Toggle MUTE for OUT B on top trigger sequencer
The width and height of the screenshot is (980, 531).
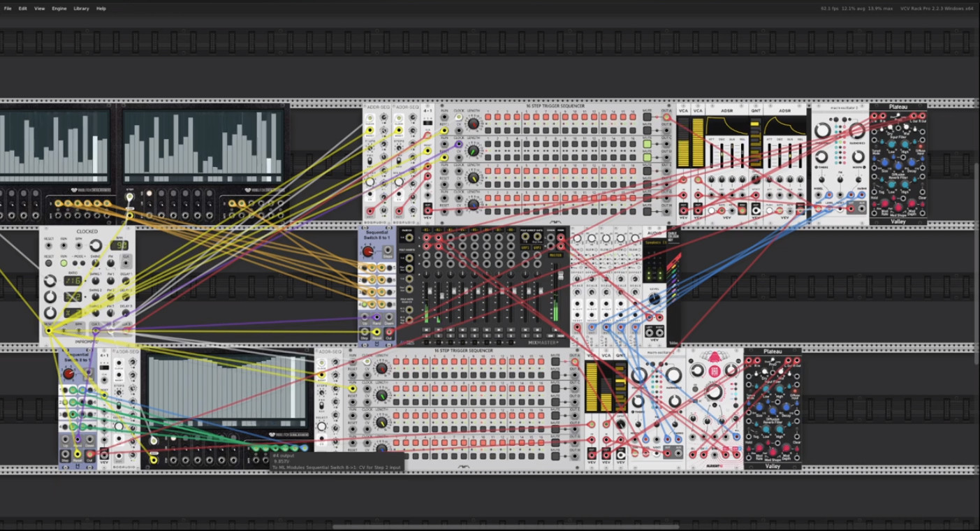647,131
